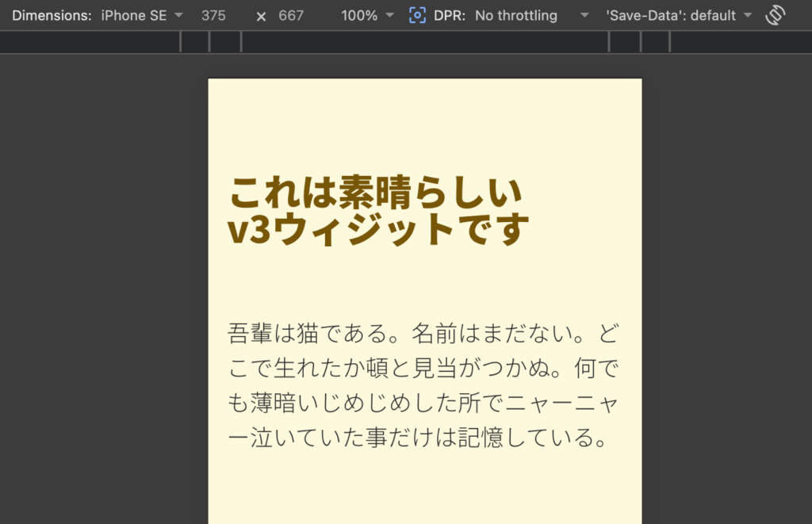Click the × separator between width and height

click(x=262, y=14)
